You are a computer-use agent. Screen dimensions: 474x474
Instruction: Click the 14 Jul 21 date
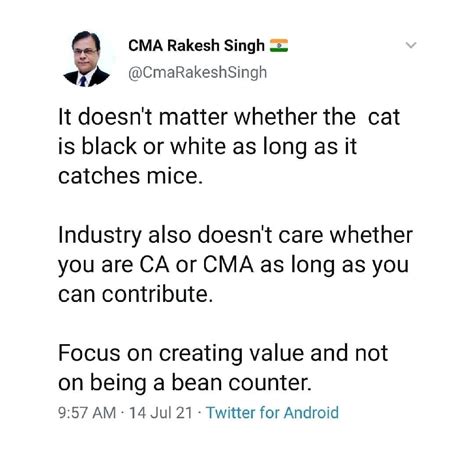coord(161,413)
